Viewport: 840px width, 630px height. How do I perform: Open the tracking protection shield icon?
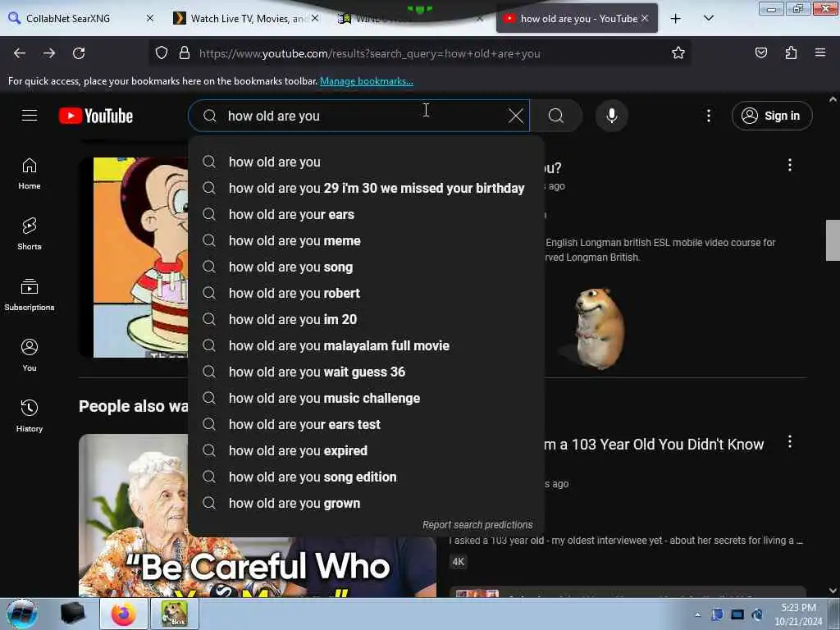coord(162,53)
